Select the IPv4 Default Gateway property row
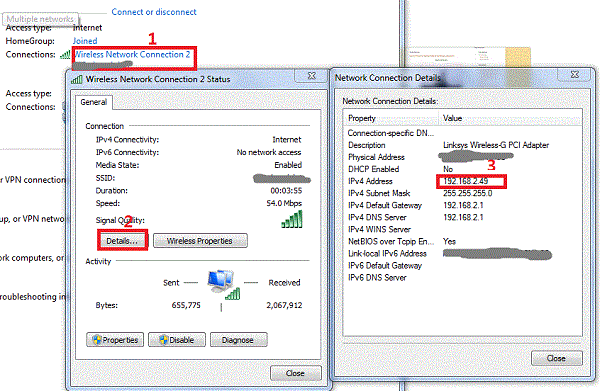The image size is (600, 391). tap(462, 205)
